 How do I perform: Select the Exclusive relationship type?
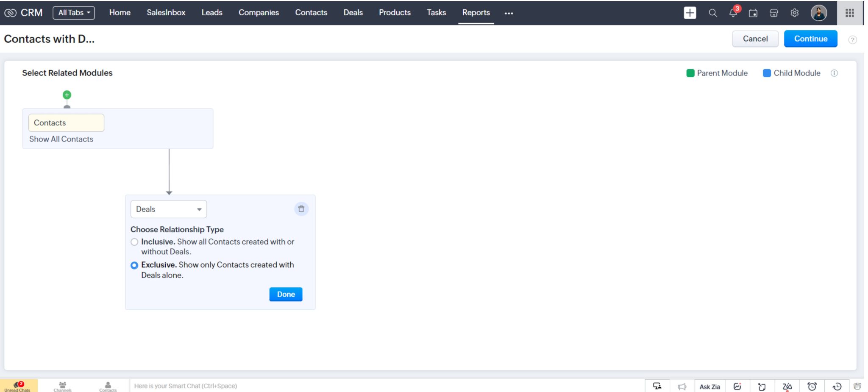(134, 265)
